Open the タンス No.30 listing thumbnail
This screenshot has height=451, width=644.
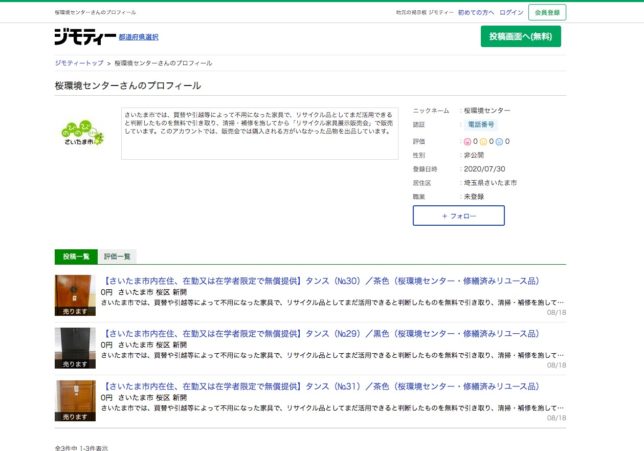pyautogui.click(x=75, y=295)
